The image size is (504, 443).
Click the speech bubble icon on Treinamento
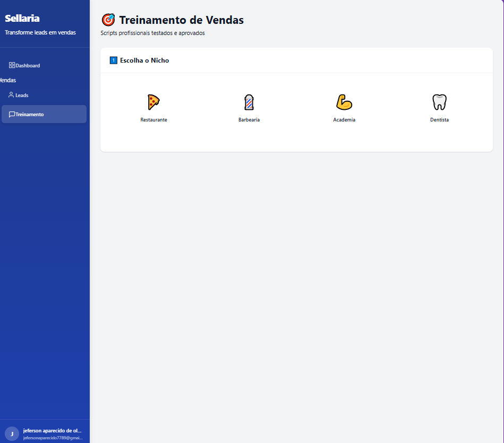[x=12, y=114]
